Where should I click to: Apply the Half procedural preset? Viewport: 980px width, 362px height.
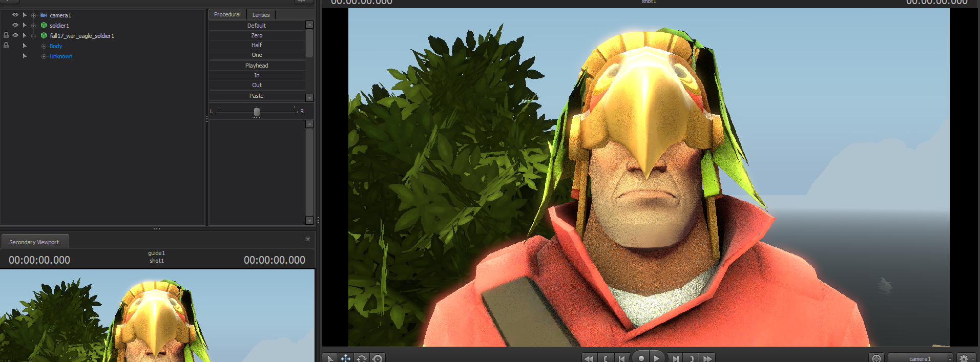(x=257, y=45)
